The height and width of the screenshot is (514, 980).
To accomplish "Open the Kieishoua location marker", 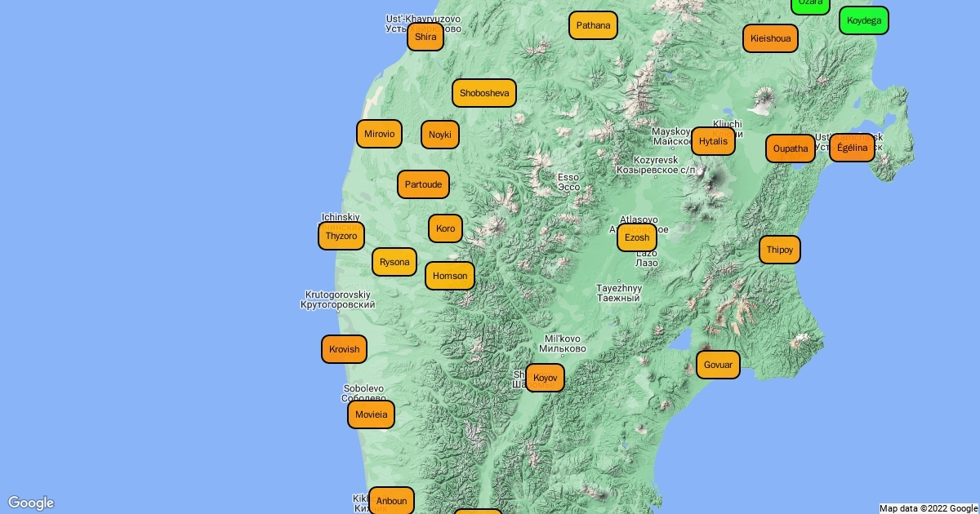I will 770,38.
